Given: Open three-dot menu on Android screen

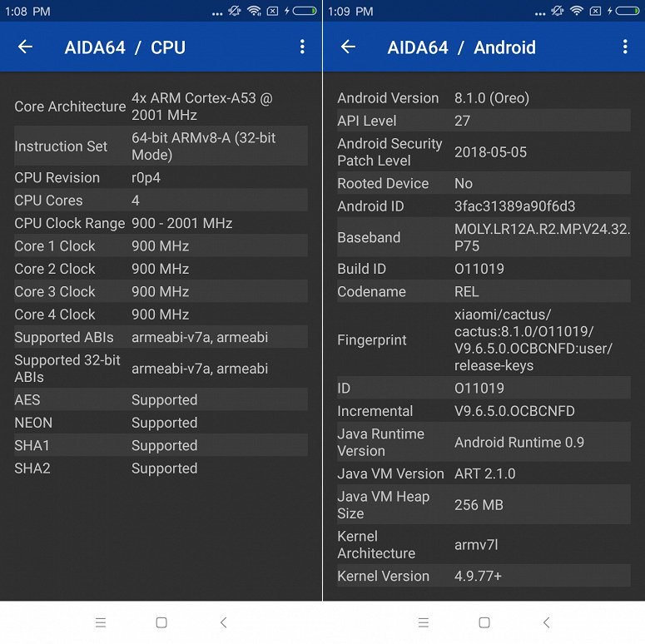Looking at the screenshot, I should (x=625, y=47).
